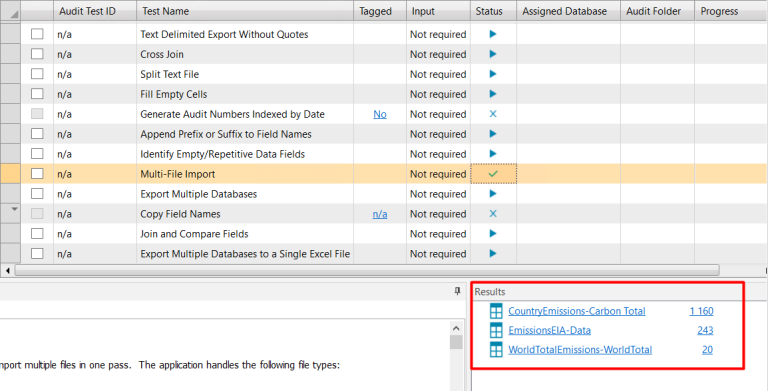
Task: Check the Fill Empty Cells checkbox
Action: tap(37, 94)
